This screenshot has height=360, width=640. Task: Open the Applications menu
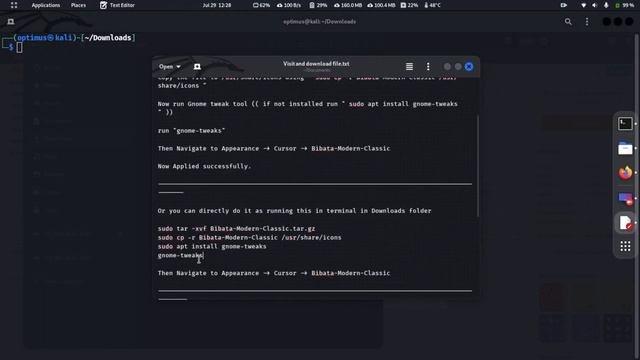click(46, 5)
